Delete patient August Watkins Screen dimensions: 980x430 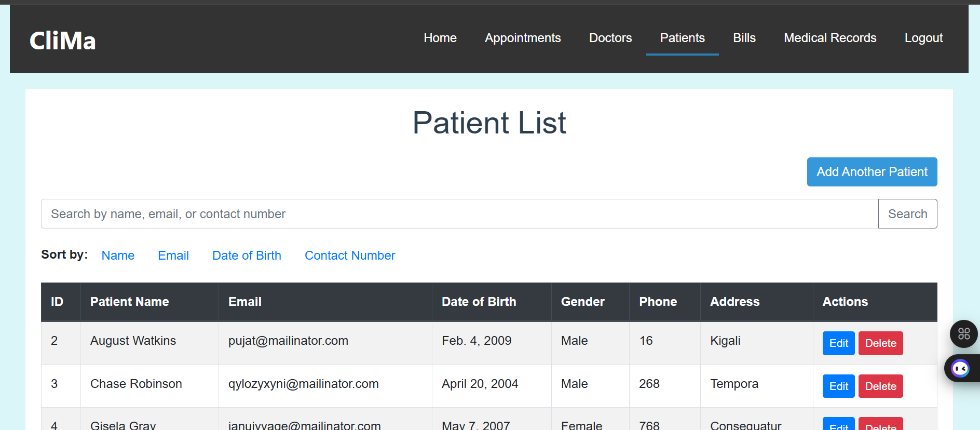[880, 343]
